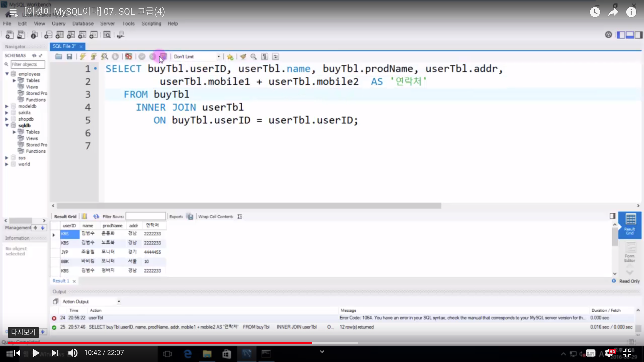This screenshot has width=644, height=362.
Task: Execute statement under cursor lightning icon
Action: point(94,57)
